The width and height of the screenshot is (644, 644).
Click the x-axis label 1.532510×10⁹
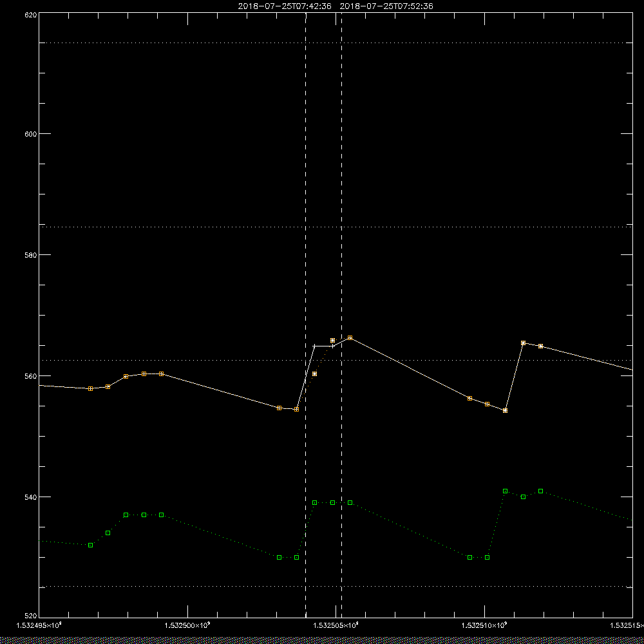[x=485, y=625]
